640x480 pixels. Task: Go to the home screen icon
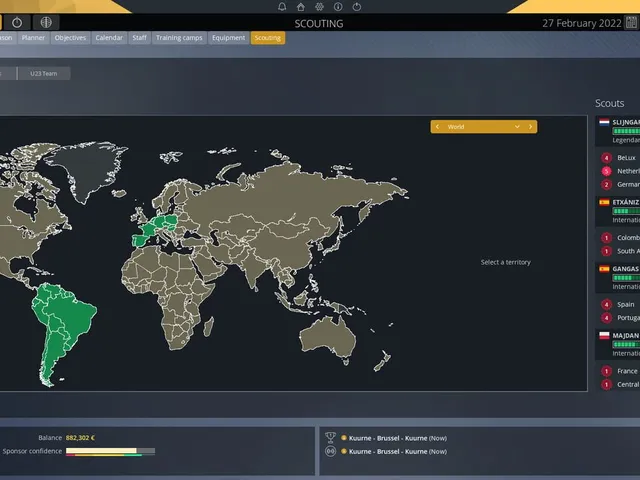(x=300, y=7)
